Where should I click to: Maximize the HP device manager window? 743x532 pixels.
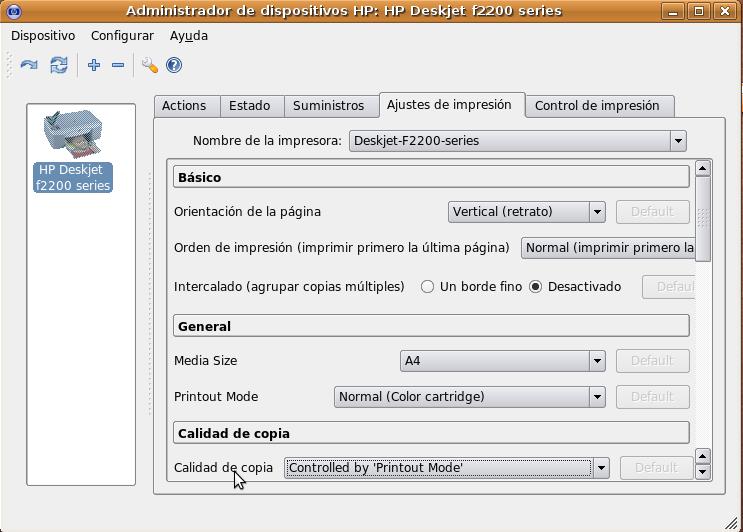coord(699,11)
